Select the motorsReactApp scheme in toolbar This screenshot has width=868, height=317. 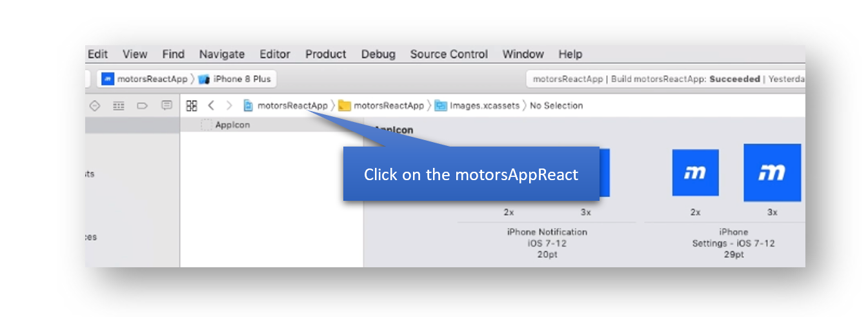coord(145,79)
